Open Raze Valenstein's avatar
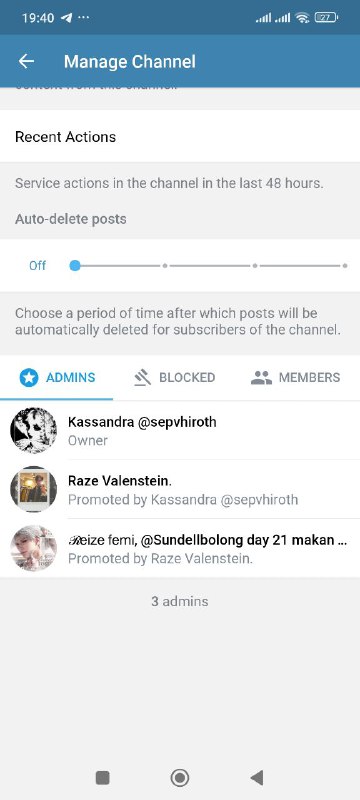 (x=33, y=489)
